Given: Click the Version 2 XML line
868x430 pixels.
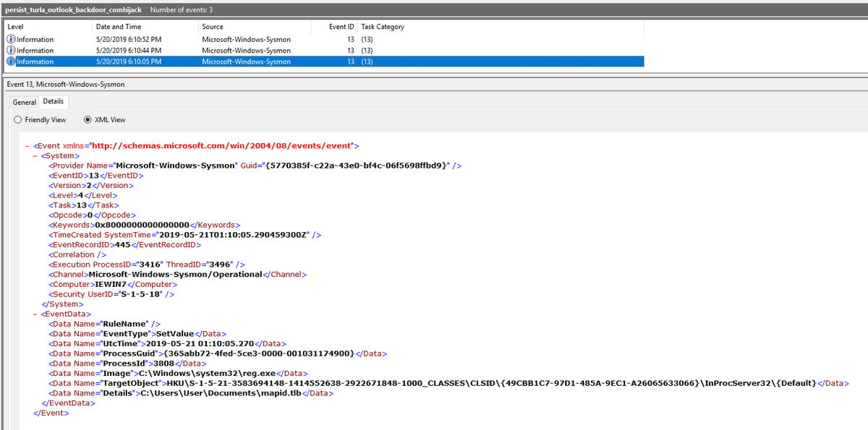Looking at the screenshot, I should [90, 185].
